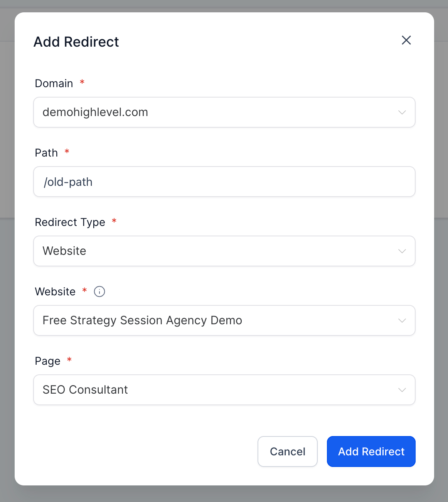Click the chevron arrow in Redirect Type field
The height and width of the screenshot is (502, 448).
click(402, 251)
